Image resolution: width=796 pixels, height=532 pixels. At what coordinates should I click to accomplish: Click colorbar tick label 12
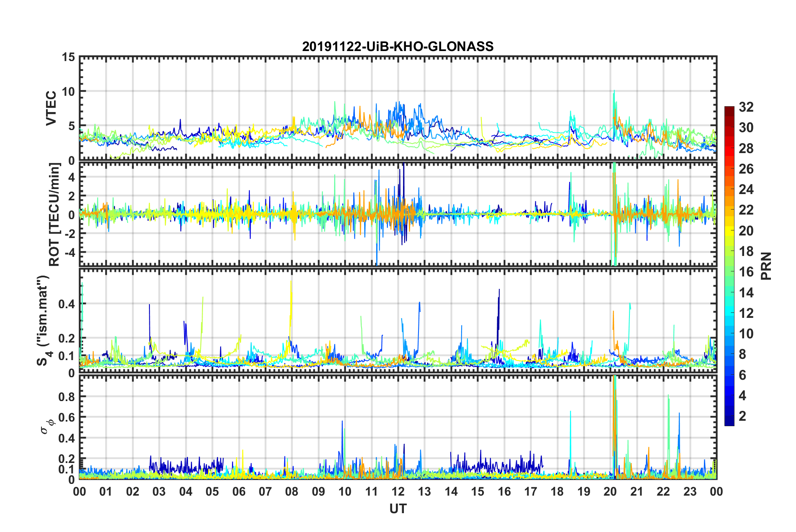(x=746, y=313)
